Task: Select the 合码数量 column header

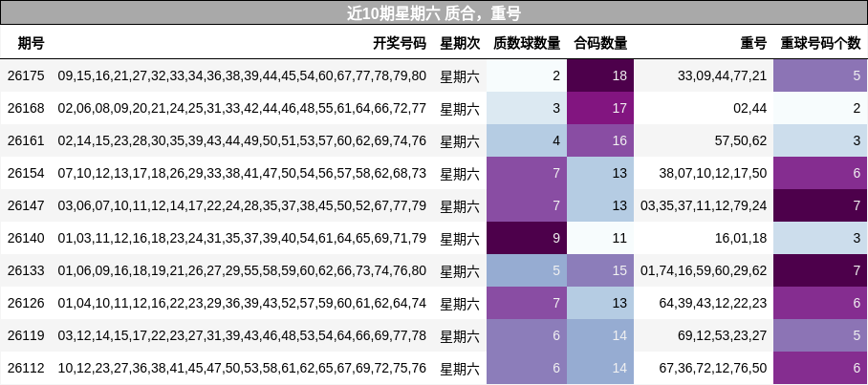Action: 600,43
